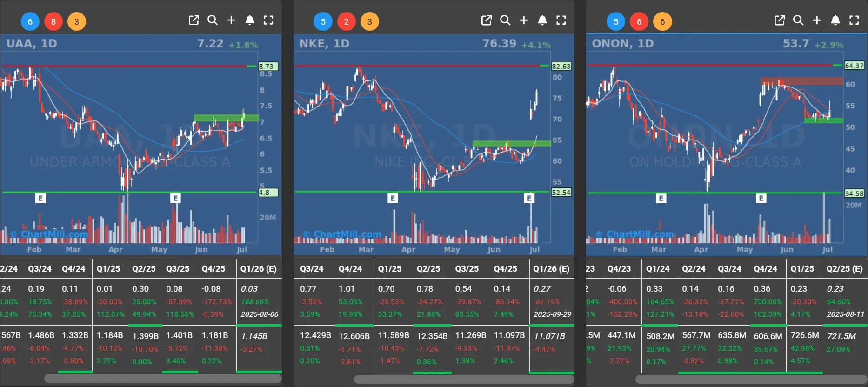
Task: Click the red 2 badge on NKE card
Action: pos(346,21)
